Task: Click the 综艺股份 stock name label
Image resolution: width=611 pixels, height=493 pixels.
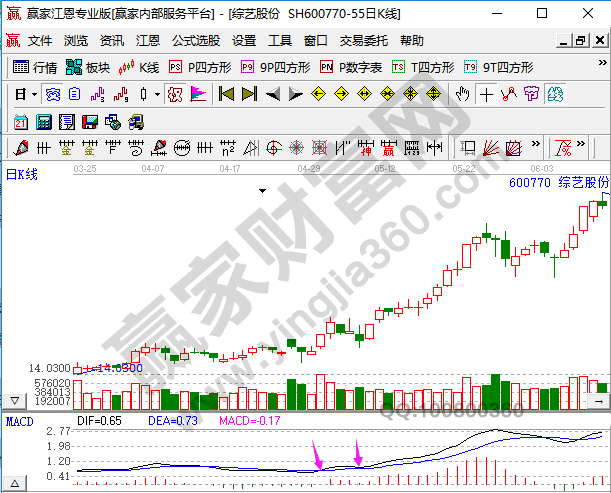Action: 582,183
